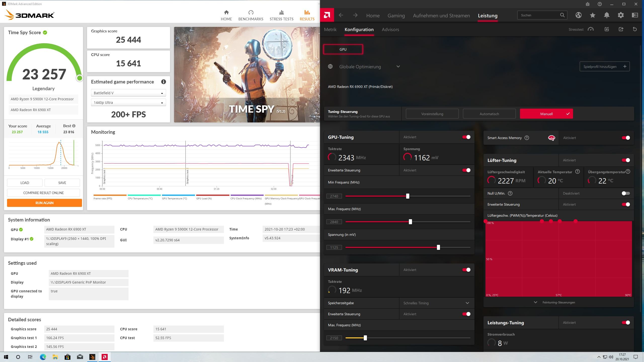The image size is (644, 362).
Task: Click the SAVE result button
Action: (62, 183)
